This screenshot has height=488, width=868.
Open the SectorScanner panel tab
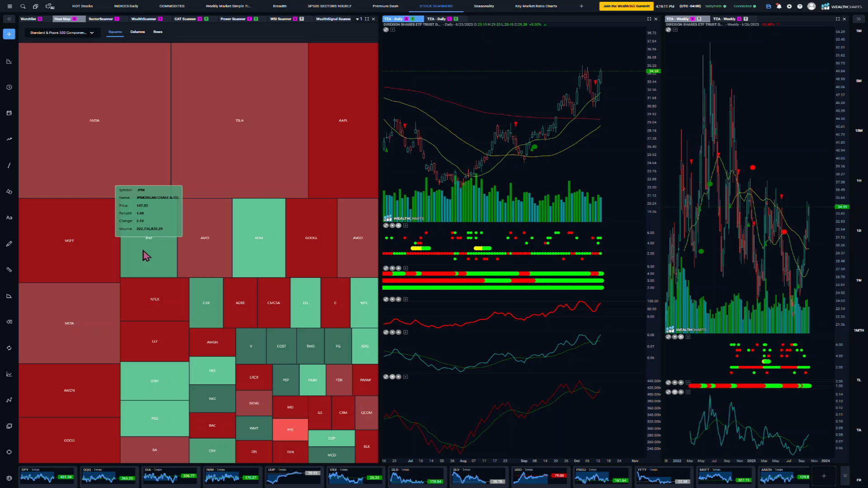100,19
